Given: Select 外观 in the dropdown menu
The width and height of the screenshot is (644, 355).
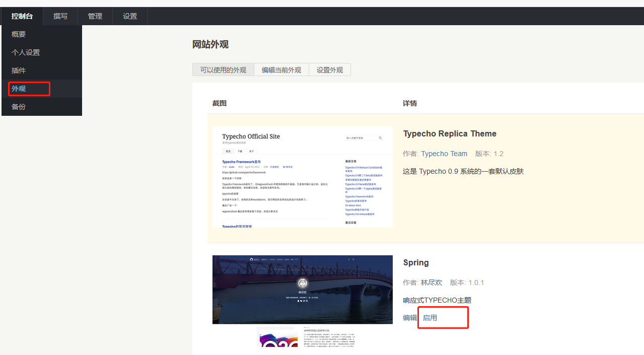Looking at the screenshot, I should [x=42, y=89].
